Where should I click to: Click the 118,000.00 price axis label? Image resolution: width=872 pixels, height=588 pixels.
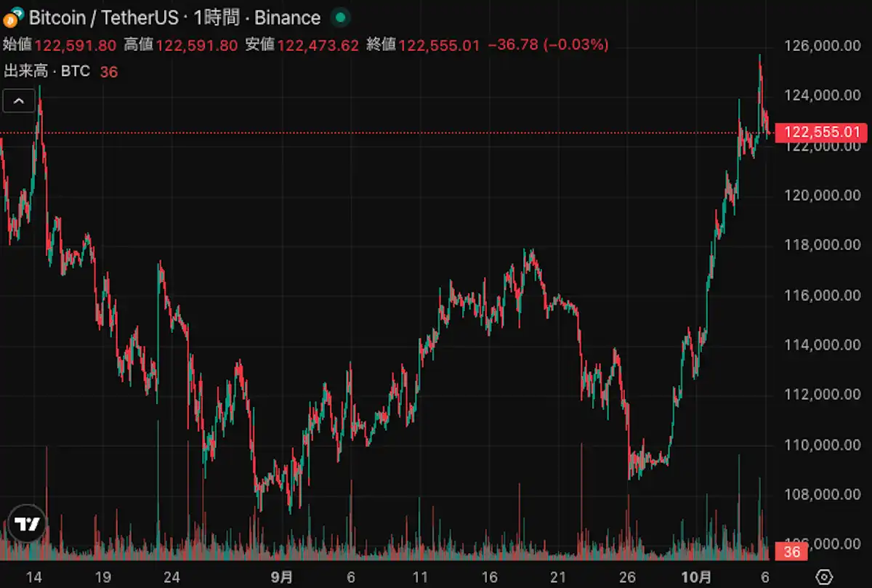coord(822,245)
